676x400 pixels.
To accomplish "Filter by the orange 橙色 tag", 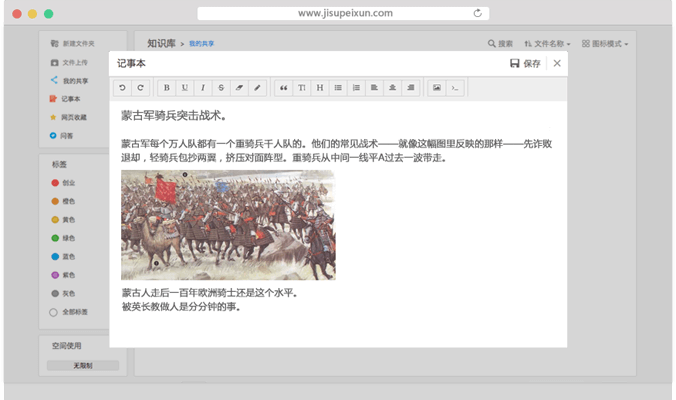I will (63, 201).
